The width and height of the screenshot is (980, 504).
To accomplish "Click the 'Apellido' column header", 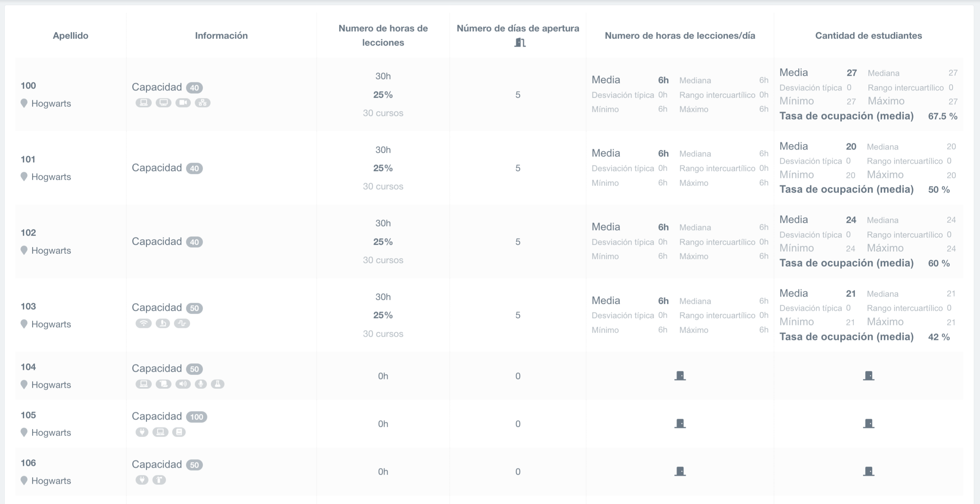I will 70,35.
